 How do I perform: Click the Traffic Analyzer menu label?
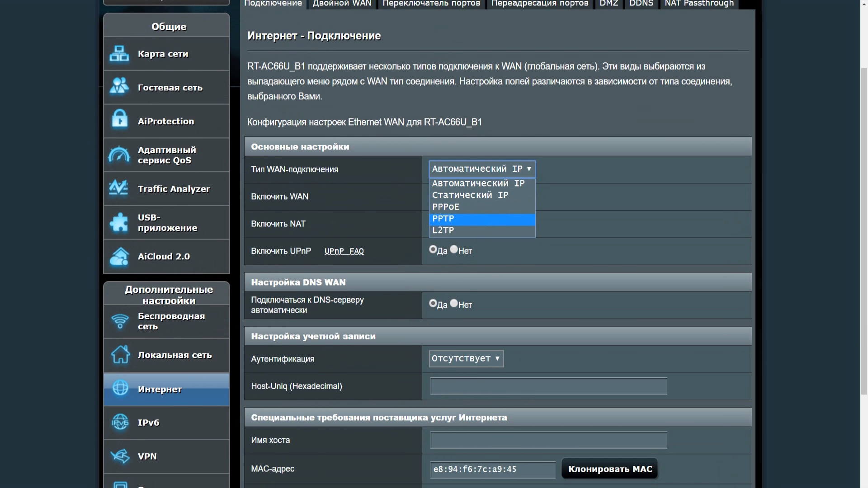tap(174, 189)
